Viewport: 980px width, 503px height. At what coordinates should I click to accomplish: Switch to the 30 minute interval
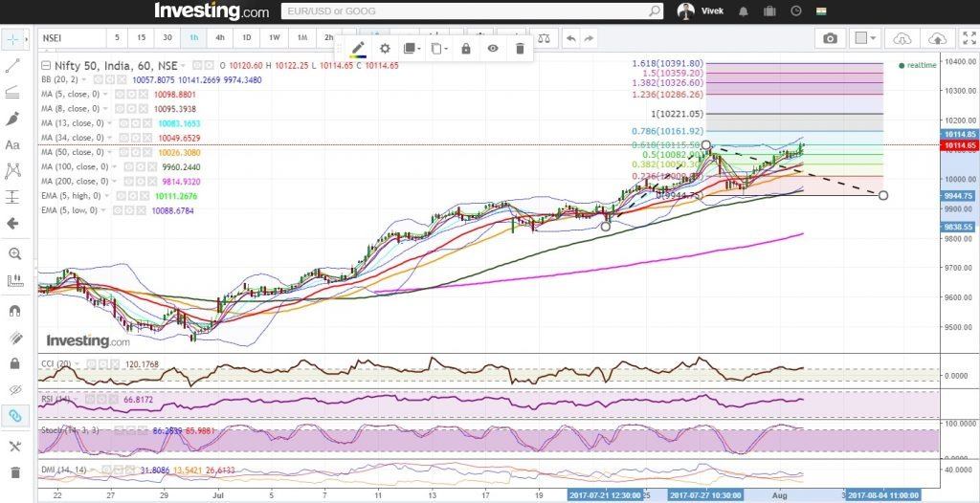click(167, 38)
